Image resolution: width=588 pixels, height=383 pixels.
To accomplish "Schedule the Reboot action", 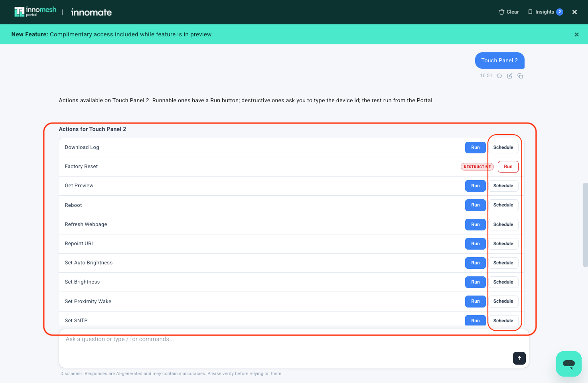I will click(503, 205).
